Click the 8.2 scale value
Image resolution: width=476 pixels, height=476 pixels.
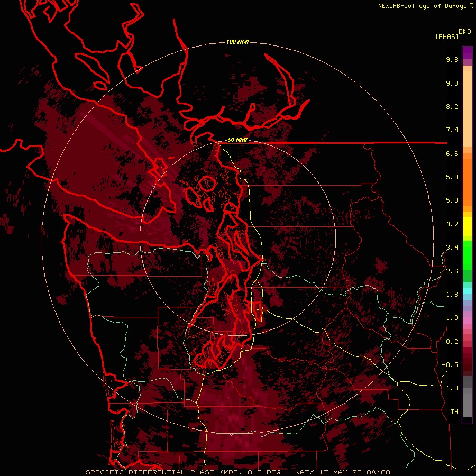click(452, 106)
